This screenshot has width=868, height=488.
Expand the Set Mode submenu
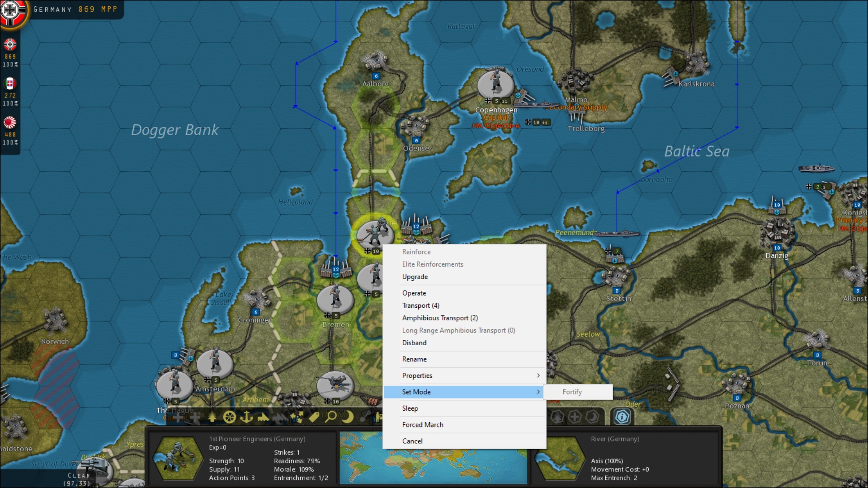[x=464, y=392]
